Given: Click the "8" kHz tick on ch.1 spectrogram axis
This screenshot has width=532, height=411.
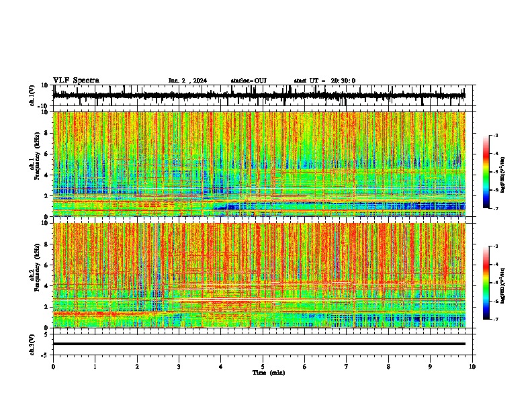Looking at the screenshot, I should click(x=46, y=133).
